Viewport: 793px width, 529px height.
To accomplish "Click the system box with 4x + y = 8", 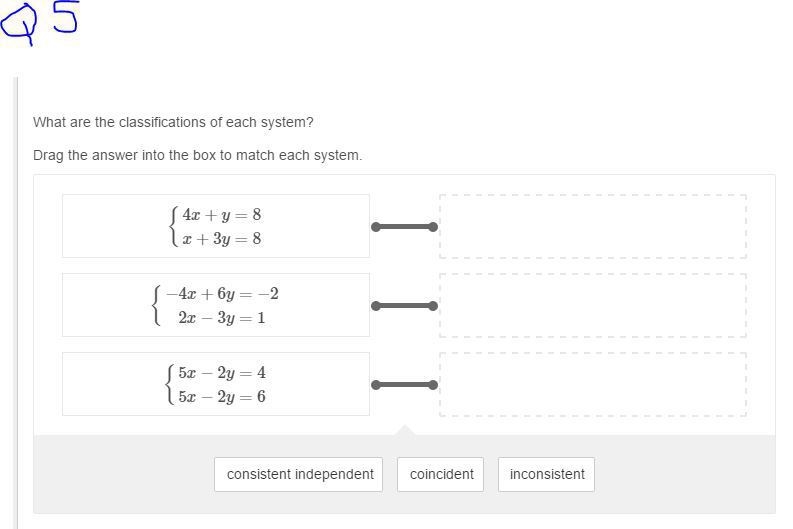I will point(216,226).
